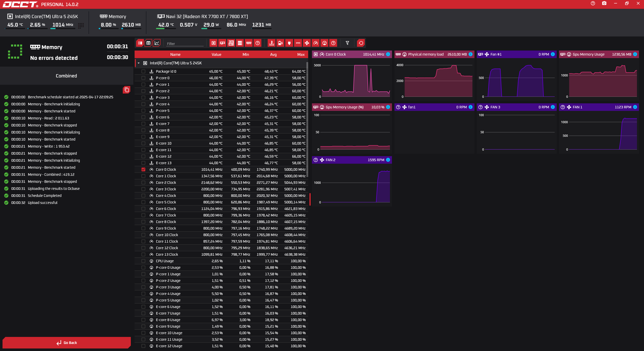Click the Filter text field
644x351 pixels.
(x=185, y=43)
